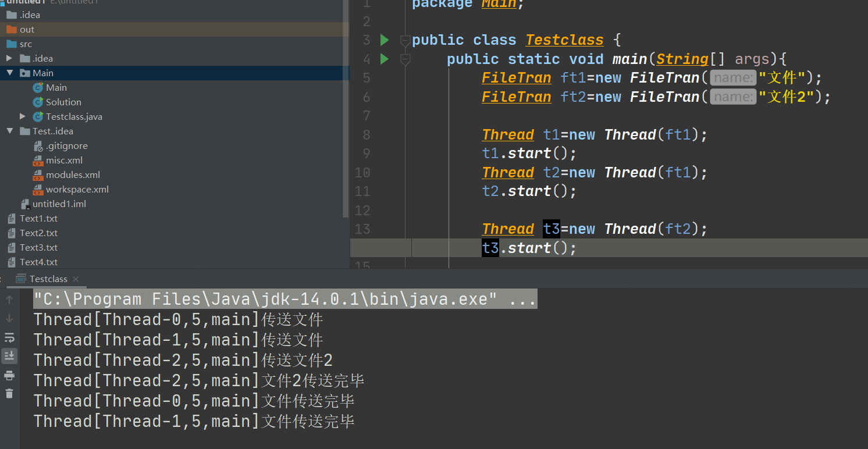Click the Print icon in the Run toolbar

click(x=9, y=375)
